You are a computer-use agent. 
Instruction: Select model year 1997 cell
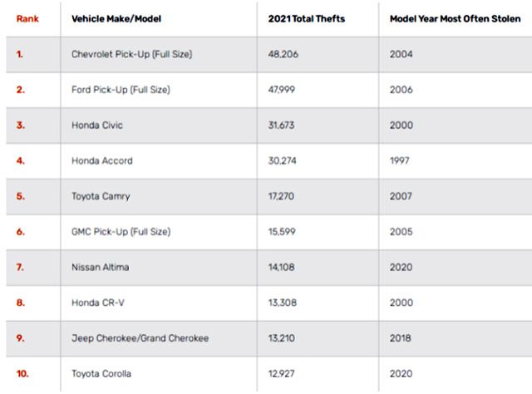coord(401,160)
